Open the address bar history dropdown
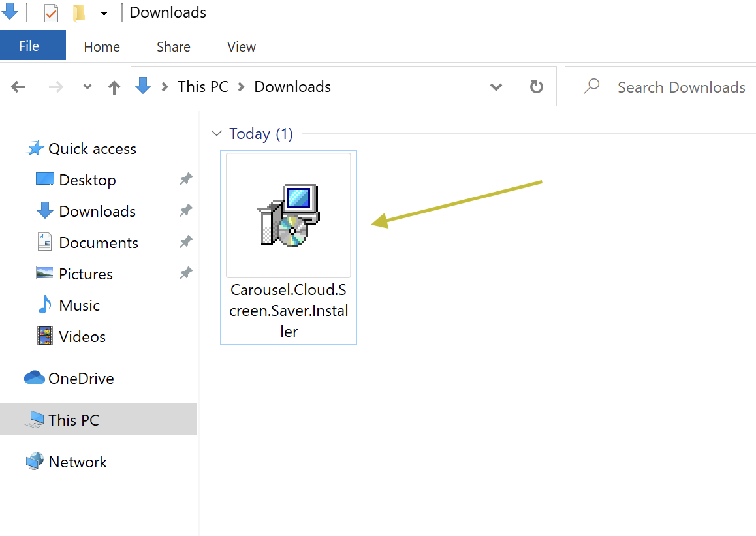Image resolution: width=756 pixels, height=536 pixels. 496,87
